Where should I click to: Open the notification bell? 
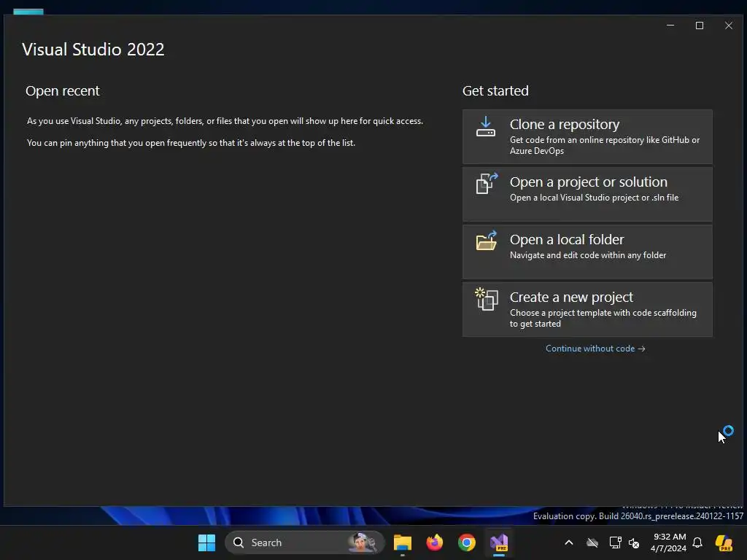coord(697,542)
